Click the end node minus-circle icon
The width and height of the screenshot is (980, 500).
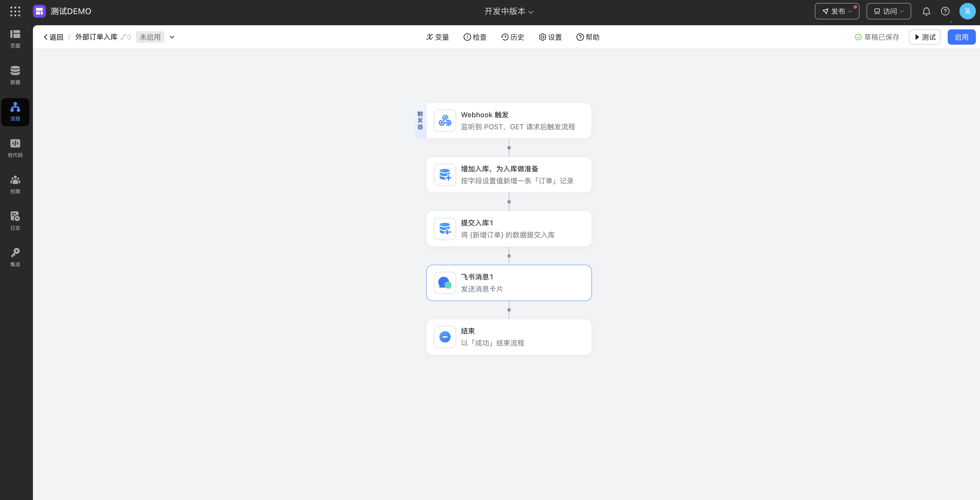pyautogui.click(x=445, y=337)
